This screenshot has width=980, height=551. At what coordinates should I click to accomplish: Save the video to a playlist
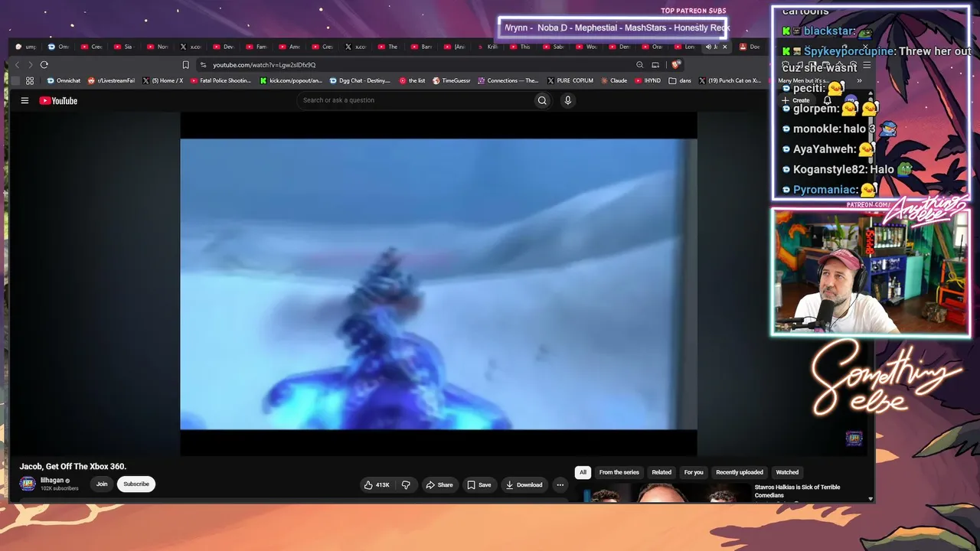tap(479, 484)
